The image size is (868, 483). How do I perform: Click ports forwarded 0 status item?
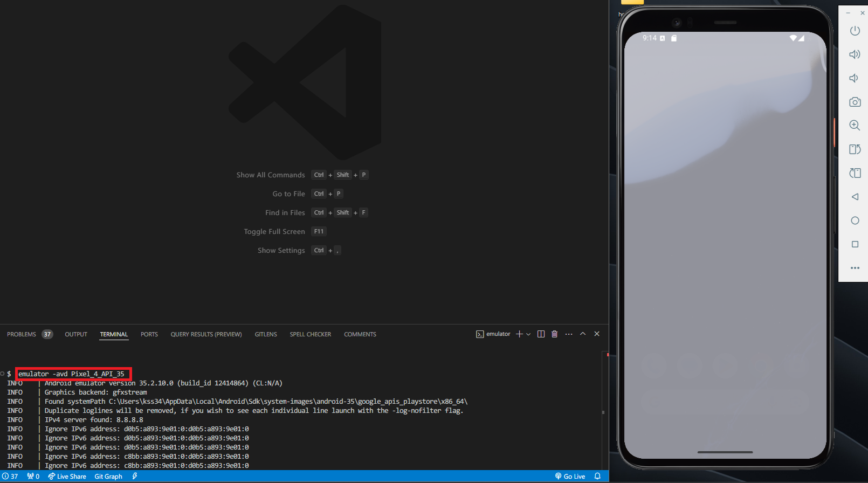click(33, 477)
